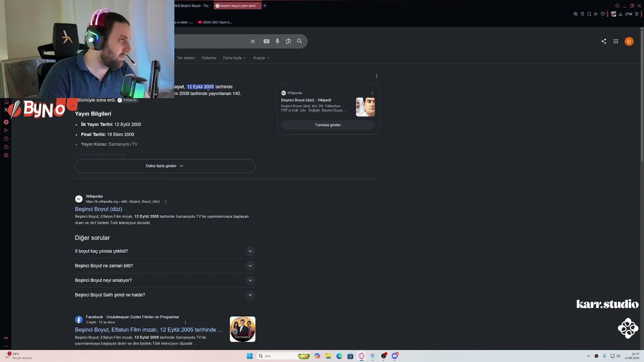Select the 'beşinci boyut yayın tarihi' browser tab
Image resolution: width=644 pixels, height=362 pixels.
point(237,6)
